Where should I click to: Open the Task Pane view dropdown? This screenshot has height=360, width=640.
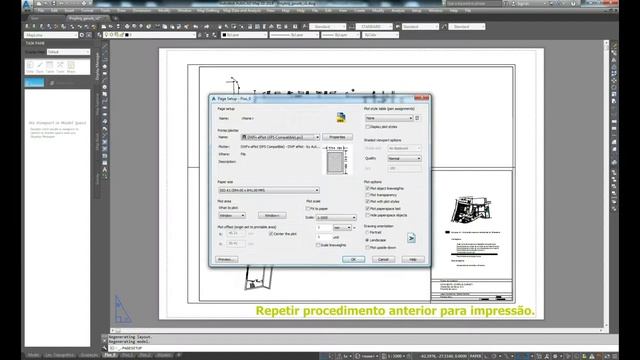[68, 52]
